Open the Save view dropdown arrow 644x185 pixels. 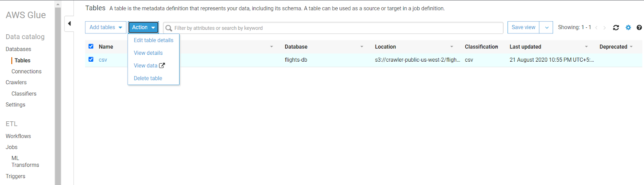[546, 27]
